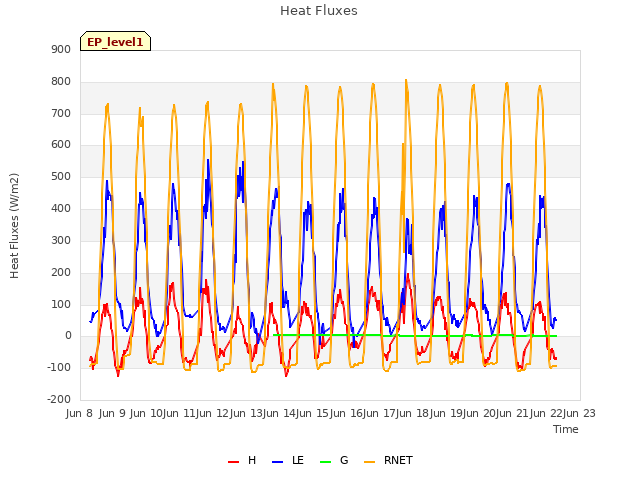
Task: Click the -100 y-axis tick label
Action: 59,367
